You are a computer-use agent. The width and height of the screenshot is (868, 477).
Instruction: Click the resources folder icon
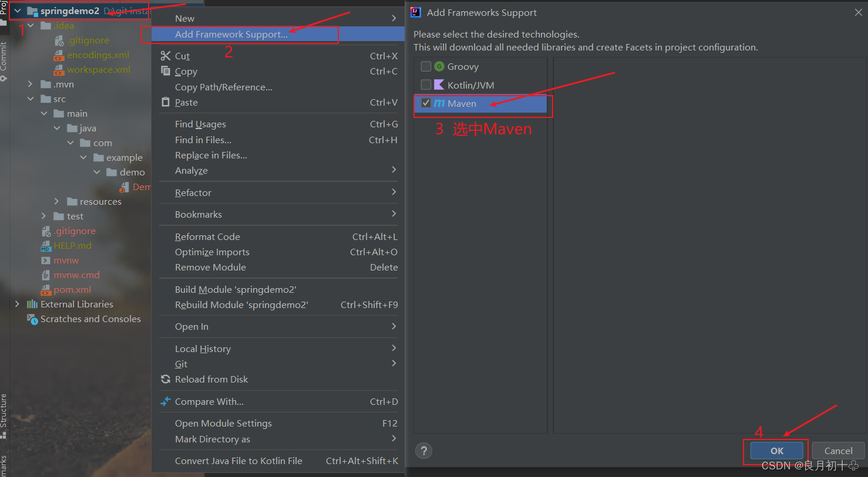[x=72, y=201]
